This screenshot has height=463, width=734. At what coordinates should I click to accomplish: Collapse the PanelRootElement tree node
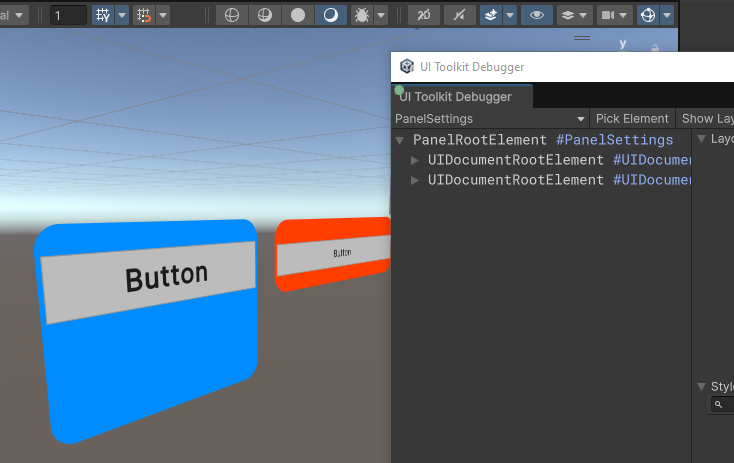[401, 140]
